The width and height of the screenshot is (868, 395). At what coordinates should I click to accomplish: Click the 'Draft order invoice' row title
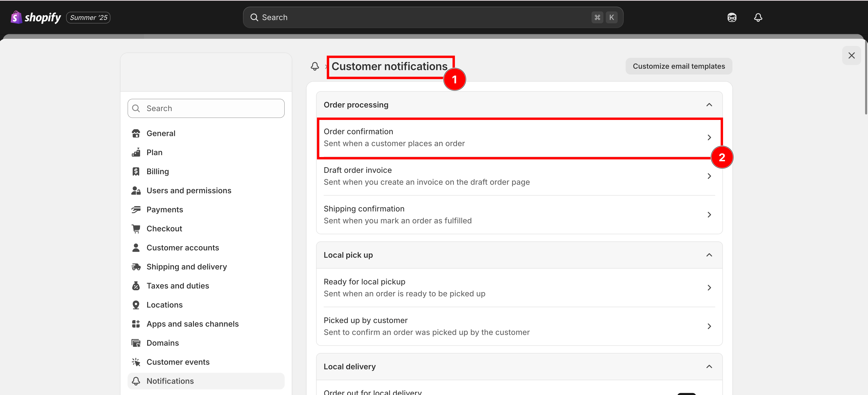(358, 170)
